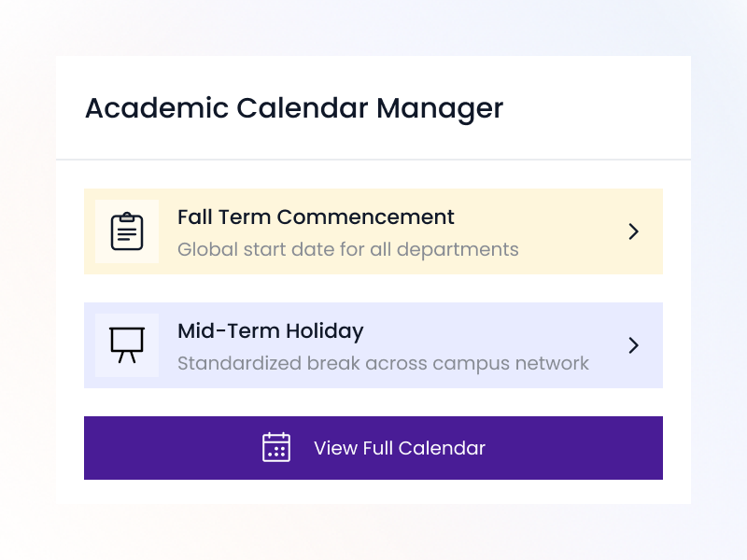This screenshot has height=560, width=747.
Task: Open details via the Fall Term chevron arrow
Action: pos(634,231)
